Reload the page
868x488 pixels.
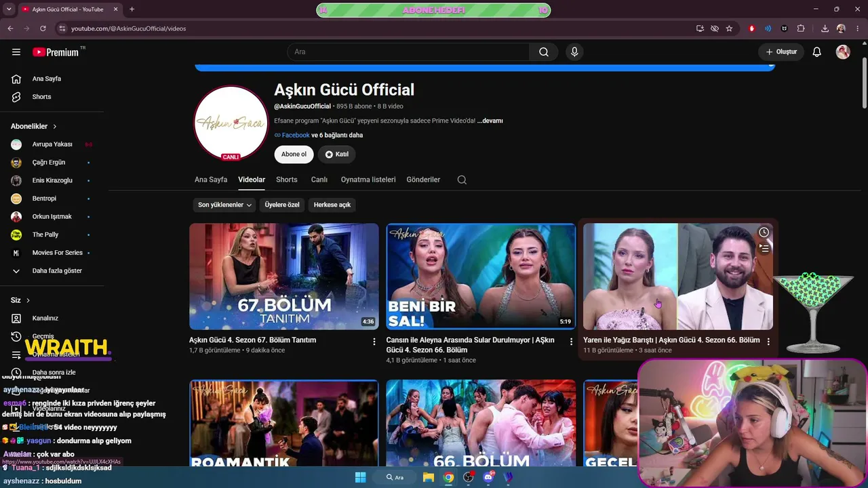43,28
